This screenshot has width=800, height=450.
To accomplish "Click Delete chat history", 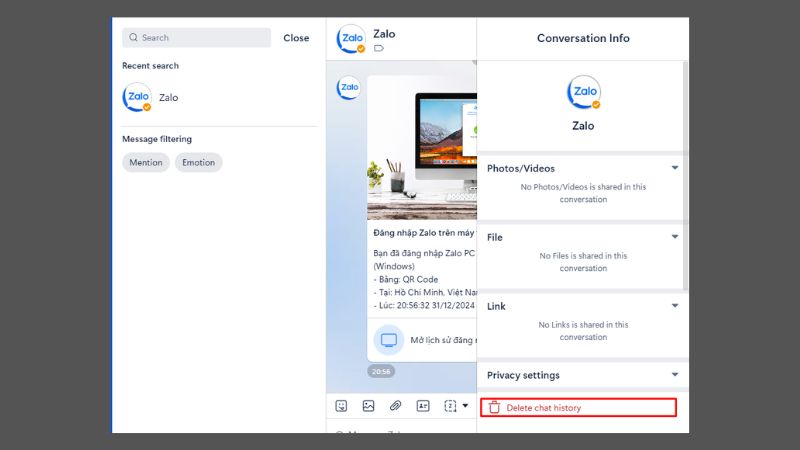I will click(x=543, y=408).
